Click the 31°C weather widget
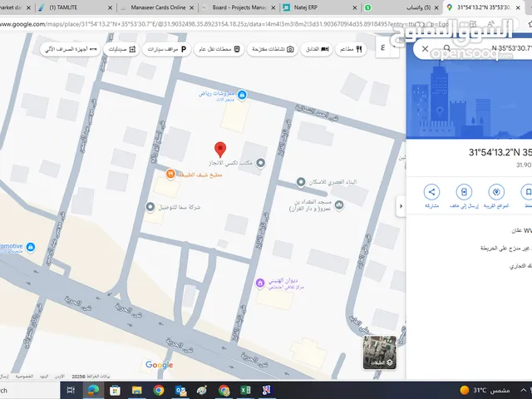Viewport: 532px width, 399px height. [x=485, y=390]
